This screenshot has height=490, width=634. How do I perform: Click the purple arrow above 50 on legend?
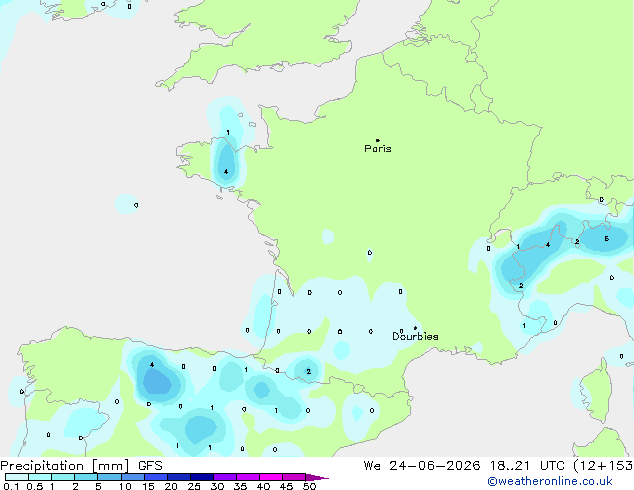pos(317,477)
